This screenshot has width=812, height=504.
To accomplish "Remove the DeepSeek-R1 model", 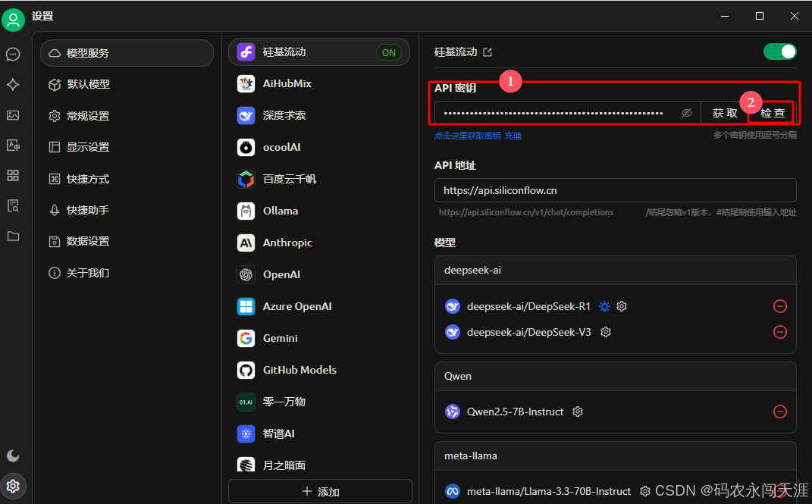I will [780, 306].
